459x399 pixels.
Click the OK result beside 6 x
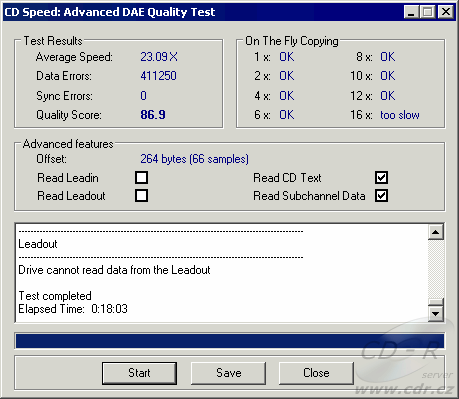(287, 115)
